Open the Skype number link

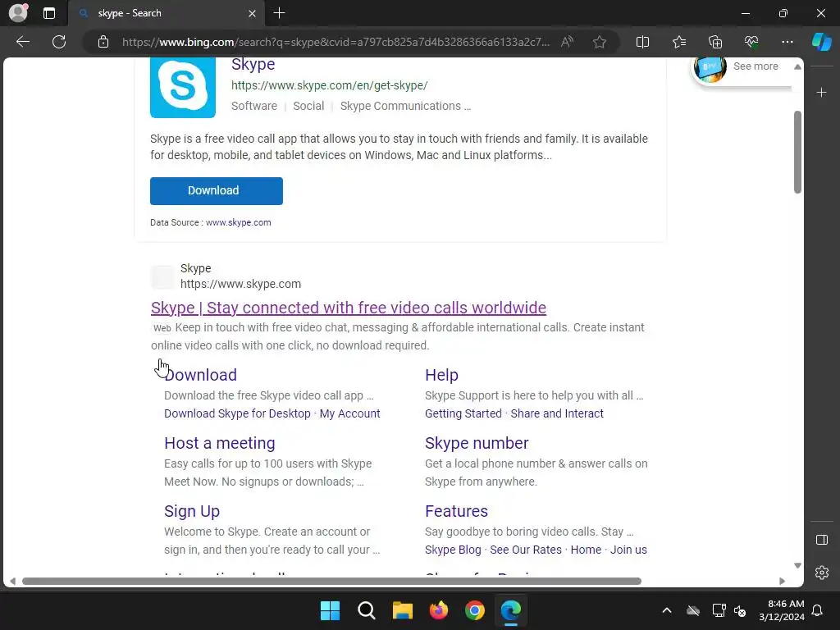pos(477,443)
